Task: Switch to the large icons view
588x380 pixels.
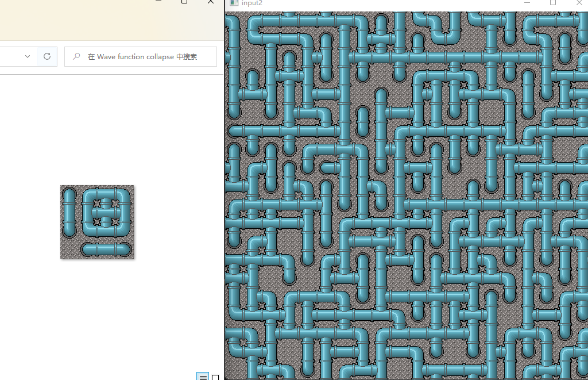Action: point(215,377)
